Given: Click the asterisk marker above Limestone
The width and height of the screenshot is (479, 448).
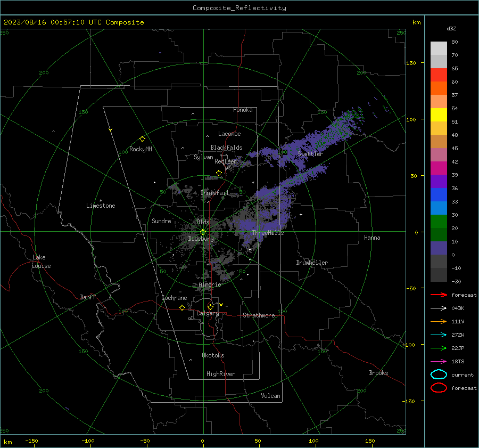Looking at the screenshot, I should coord(101,201).
